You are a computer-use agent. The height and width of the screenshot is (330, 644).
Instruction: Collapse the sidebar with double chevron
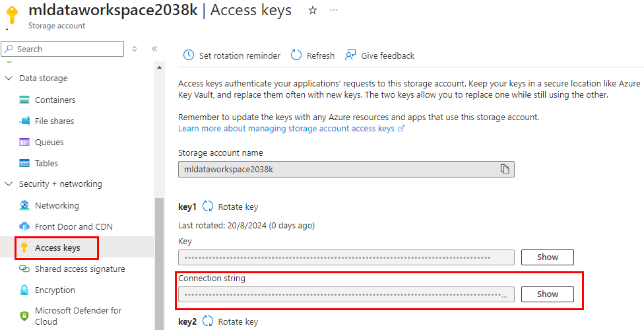pyautogui.click(x=154, y=49)
